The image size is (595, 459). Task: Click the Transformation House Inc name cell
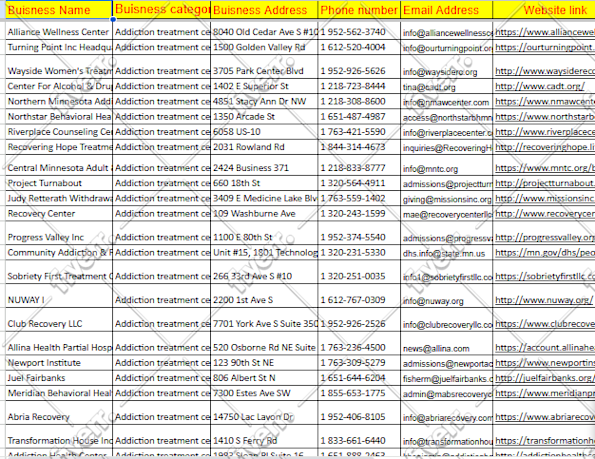[59, 437]
